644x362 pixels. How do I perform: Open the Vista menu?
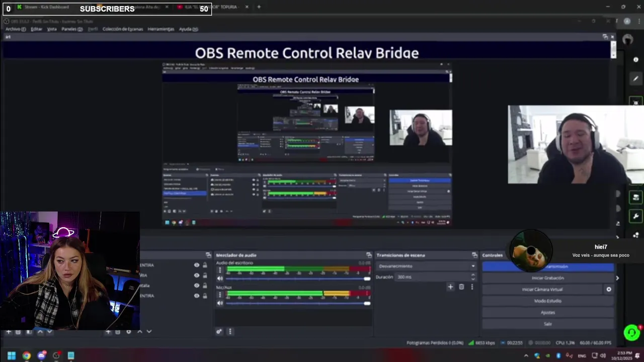coord(52,29)
